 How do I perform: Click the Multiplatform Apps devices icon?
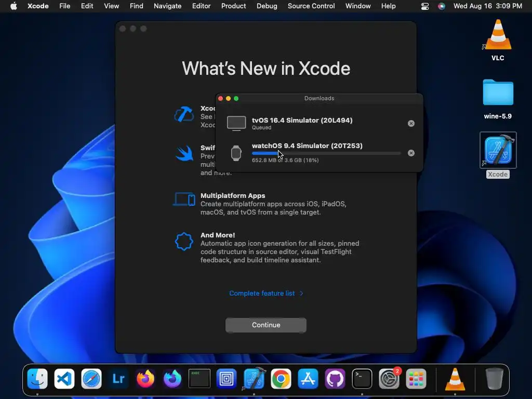184,199
